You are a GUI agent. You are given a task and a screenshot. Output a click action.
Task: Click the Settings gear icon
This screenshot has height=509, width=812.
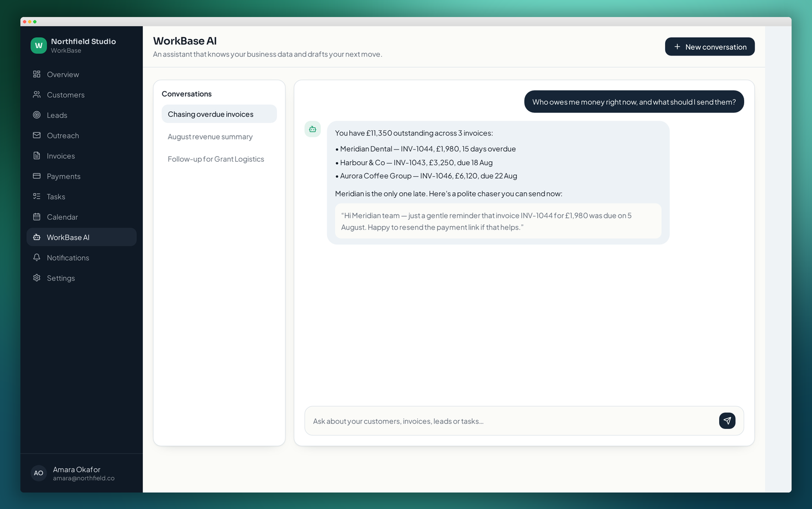[37, 278]
